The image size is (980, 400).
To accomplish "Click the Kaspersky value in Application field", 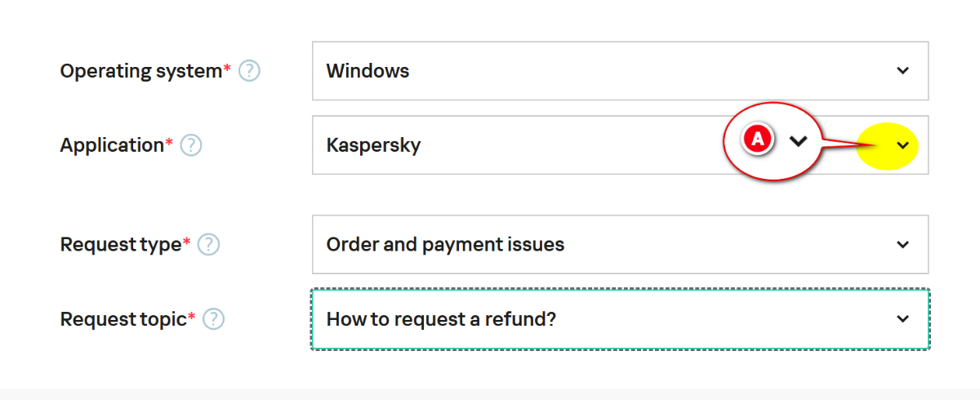I will coord(373,145).
